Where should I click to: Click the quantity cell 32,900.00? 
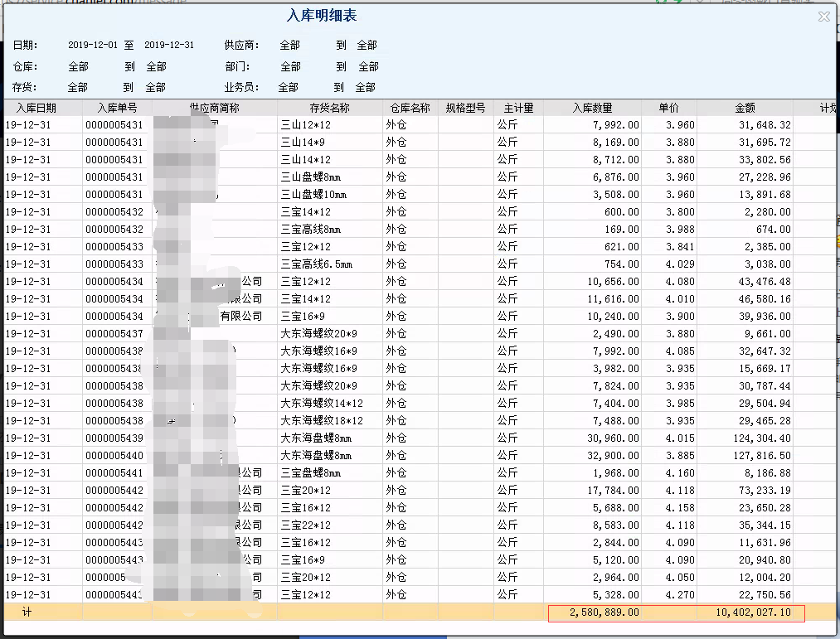point(613,456)
